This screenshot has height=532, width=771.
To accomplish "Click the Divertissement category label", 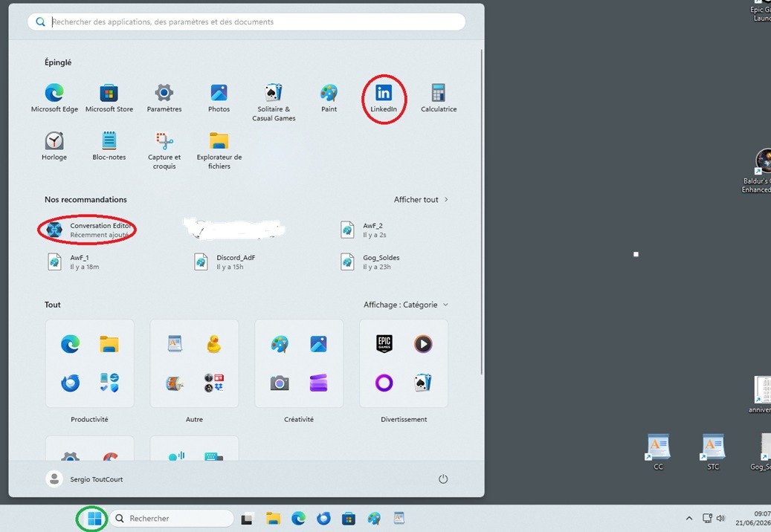I will pos(404,420).
